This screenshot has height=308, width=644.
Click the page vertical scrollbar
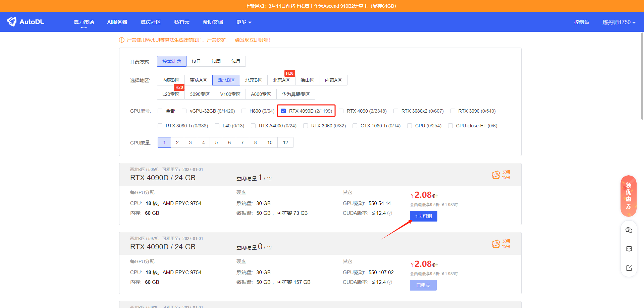642,76
